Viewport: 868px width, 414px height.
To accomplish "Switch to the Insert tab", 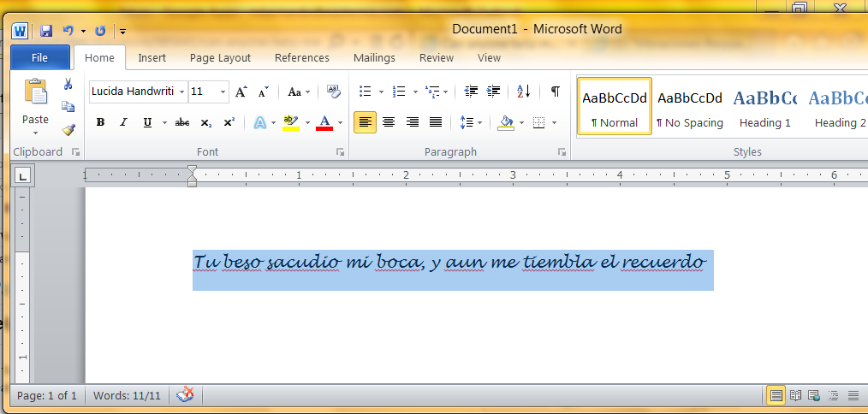I will pyautogui.click(x=152, y=57).
